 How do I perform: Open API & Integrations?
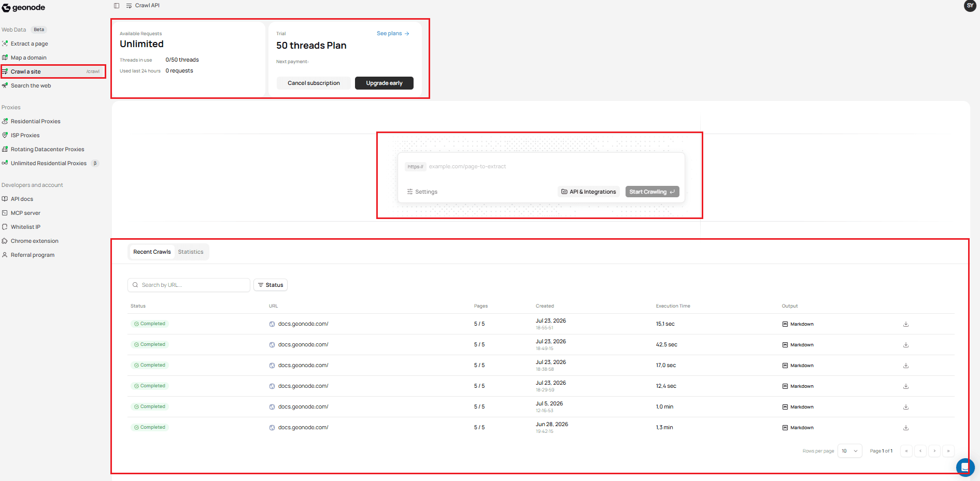pyautogui.click(x=589, y=192)
